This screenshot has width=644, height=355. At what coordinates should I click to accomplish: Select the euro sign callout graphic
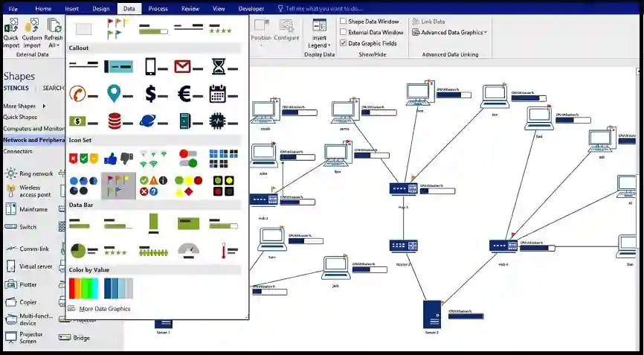(x=190, y=94)
